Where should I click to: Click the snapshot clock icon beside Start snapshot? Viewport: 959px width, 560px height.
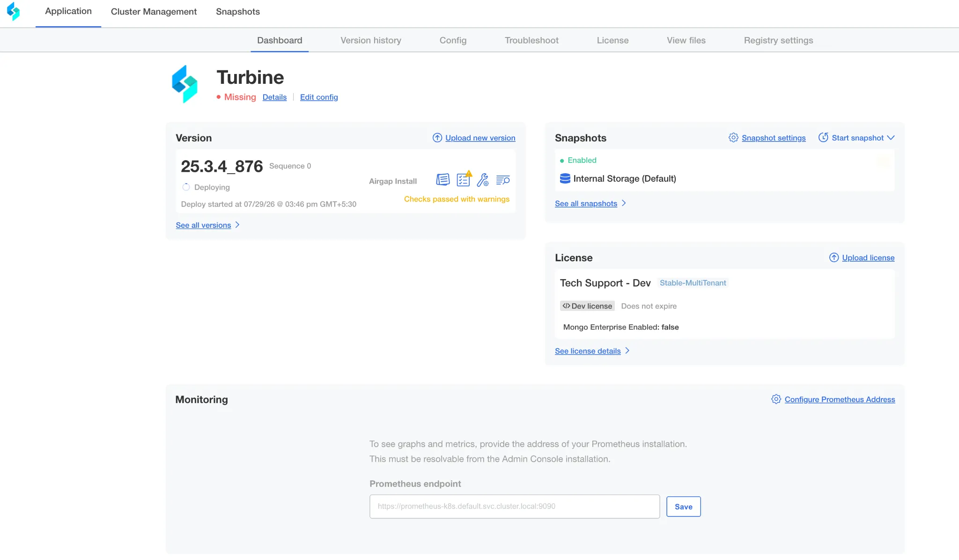pos(823,138)
